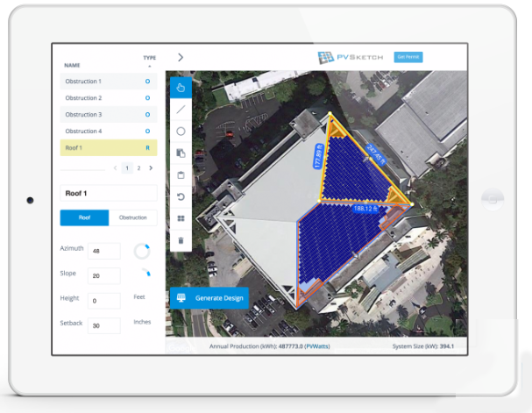
Task: Select the line drawing tool
Action: 181,110
